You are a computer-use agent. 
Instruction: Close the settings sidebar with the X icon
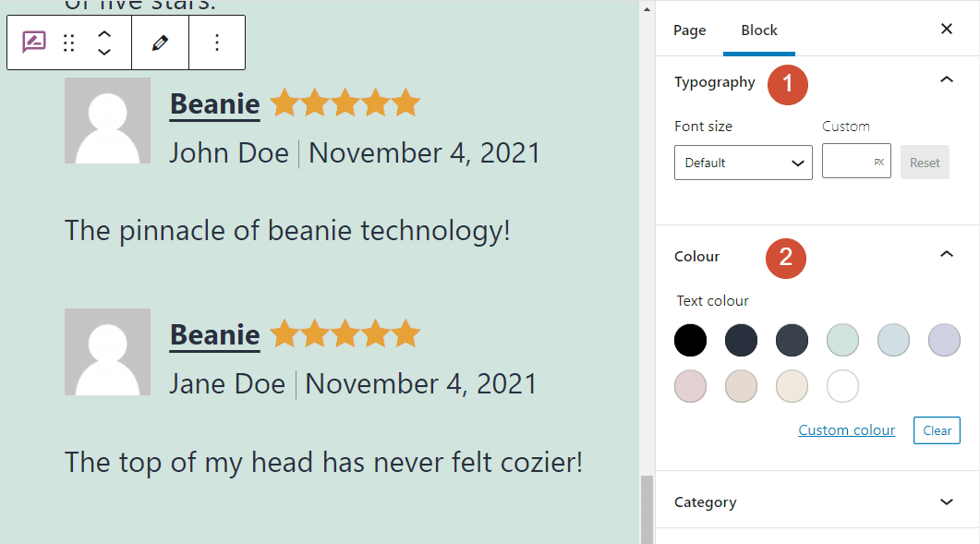click(x=946, y=29)
